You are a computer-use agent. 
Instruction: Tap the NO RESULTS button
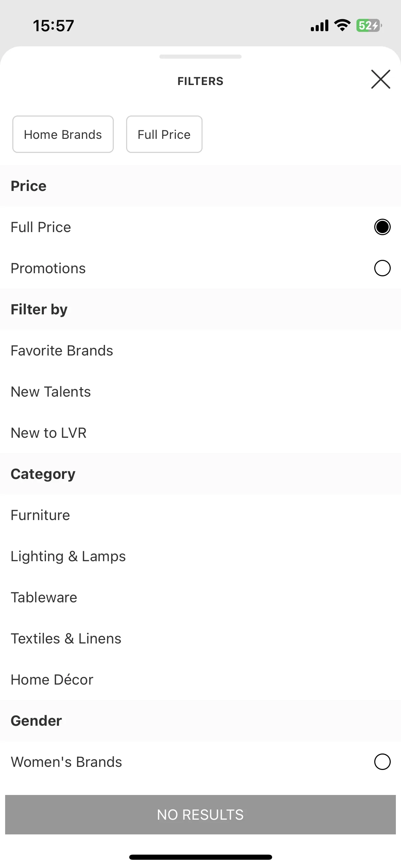pyautogui.click(x=200, y=815)
